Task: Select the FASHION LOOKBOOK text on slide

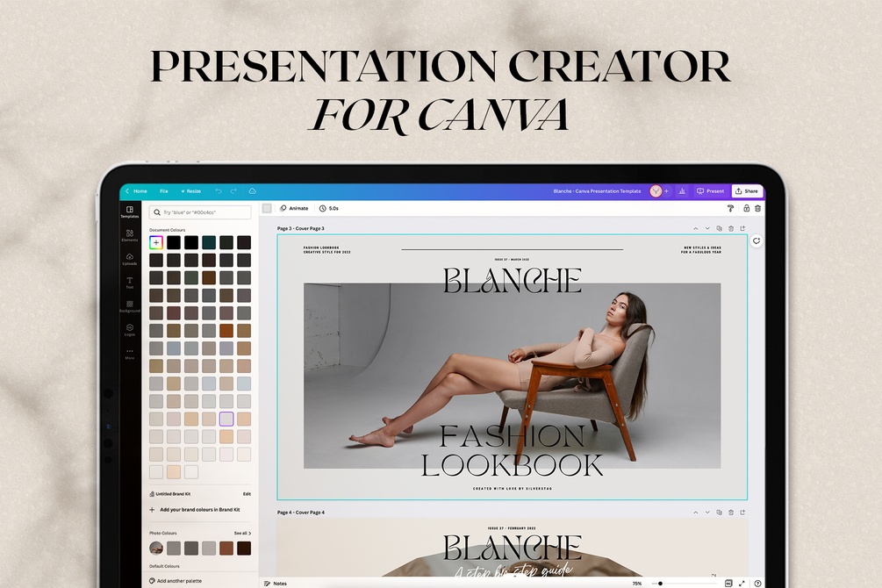Action: [512, 451]
